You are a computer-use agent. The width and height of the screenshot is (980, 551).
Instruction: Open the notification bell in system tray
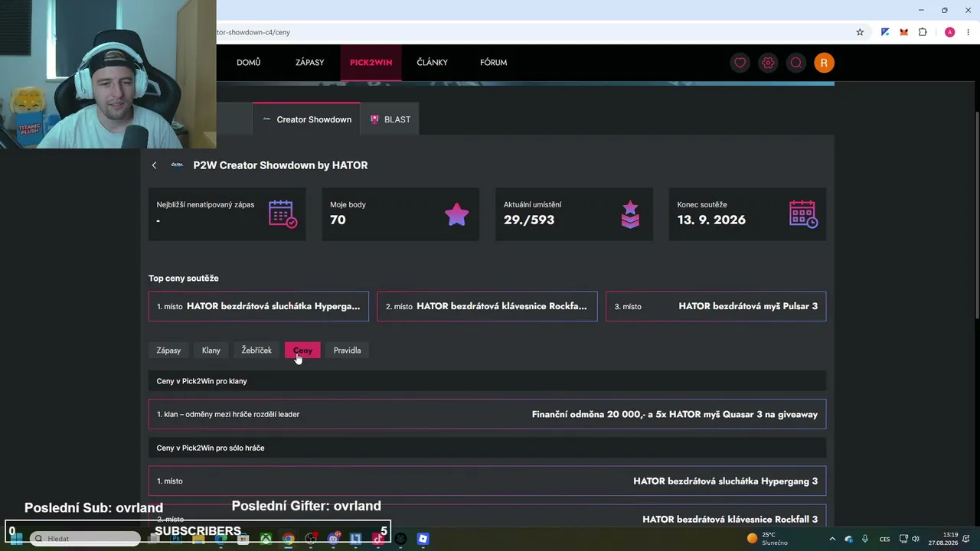tap(968, 539)
